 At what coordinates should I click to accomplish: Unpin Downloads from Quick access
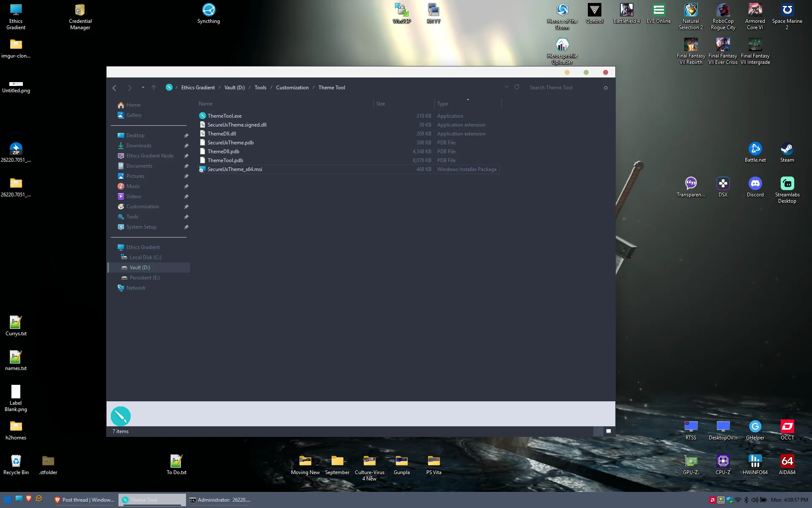pos(186,146)
